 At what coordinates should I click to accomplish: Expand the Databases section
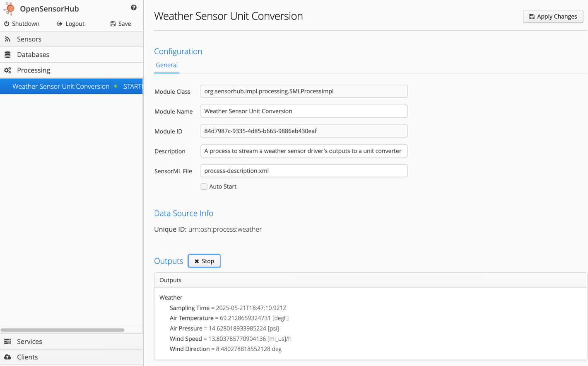coord(33,55)
